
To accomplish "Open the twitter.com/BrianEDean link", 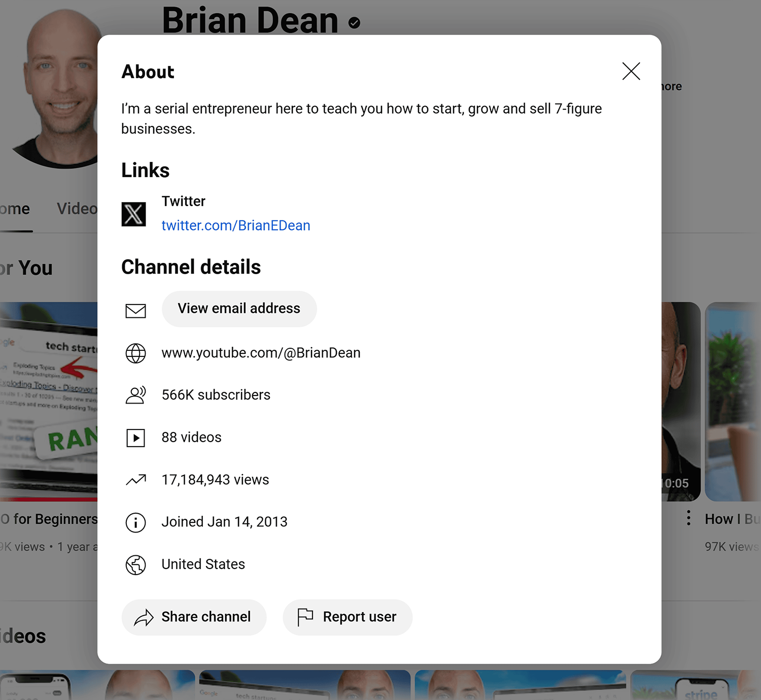I will 236,225.
